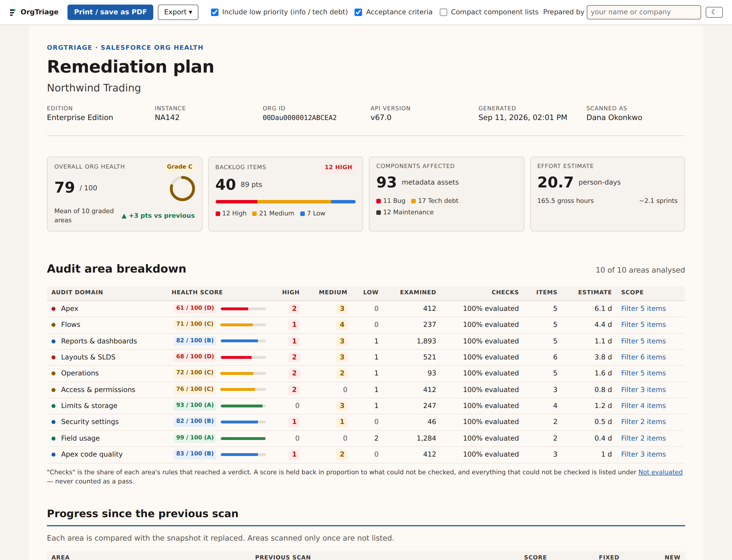This screenshot has width=732, height=560.
Task: Click the 83 / 100 (B) score badge
Action: coord(195,454)
